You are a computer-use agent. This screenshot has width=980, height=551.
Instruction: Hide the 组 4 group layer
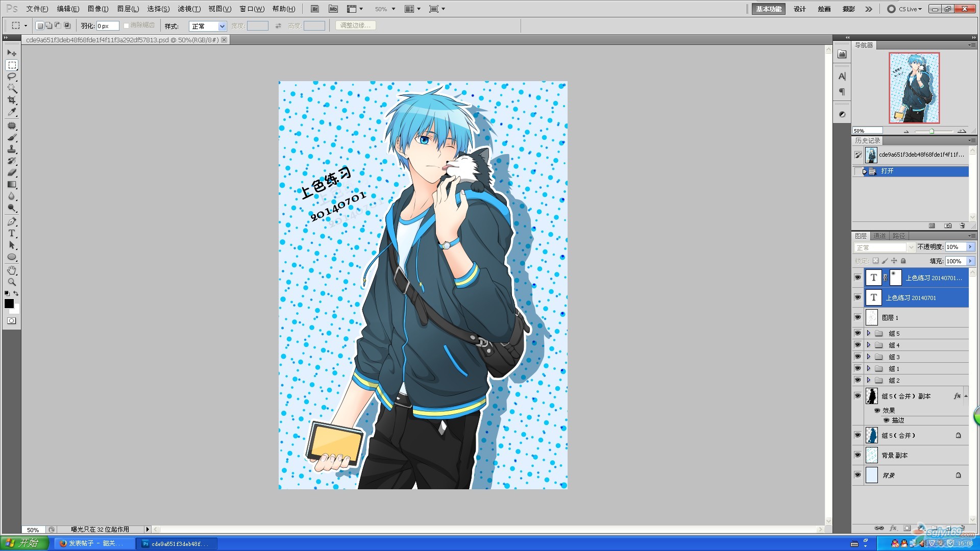click(857, 345)
